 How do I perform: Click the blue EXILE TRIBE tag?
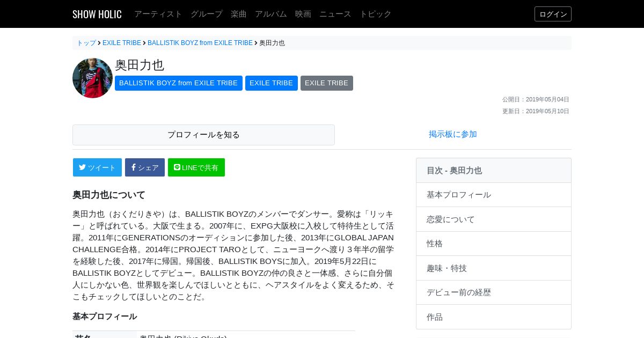[x=272, y=83]
